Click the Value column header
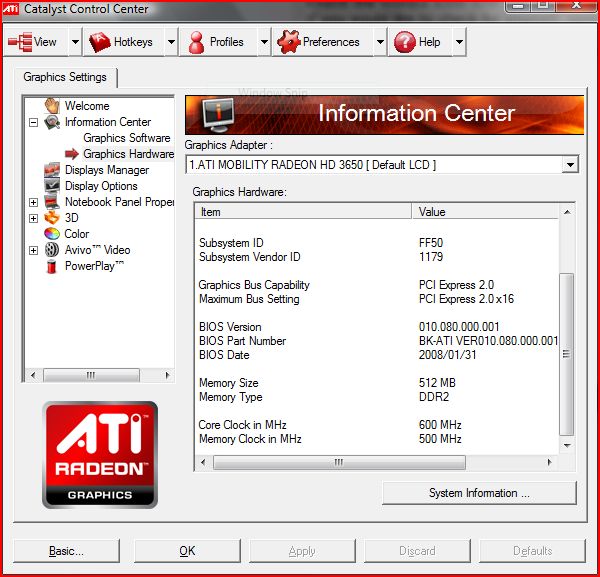The image size is (600, 577). [x=485, y=212]
